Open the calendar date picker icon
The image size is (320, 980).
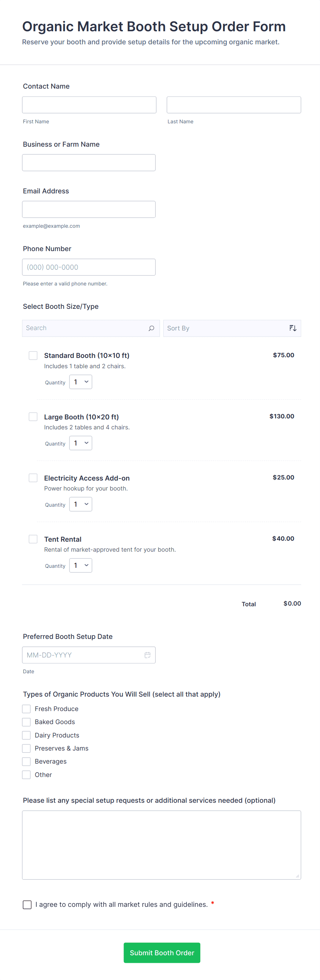click(x=147, y=655)
